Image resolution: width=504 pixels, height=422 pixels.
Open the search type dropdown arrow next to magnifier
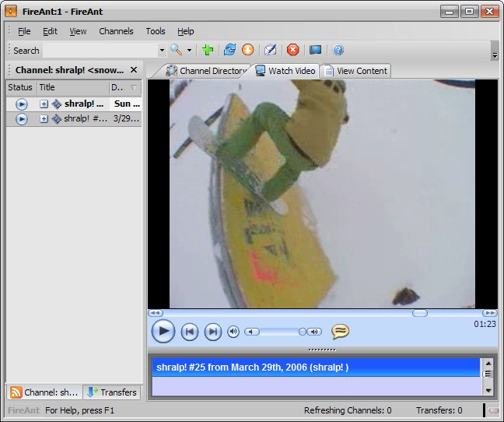(189, 50)
